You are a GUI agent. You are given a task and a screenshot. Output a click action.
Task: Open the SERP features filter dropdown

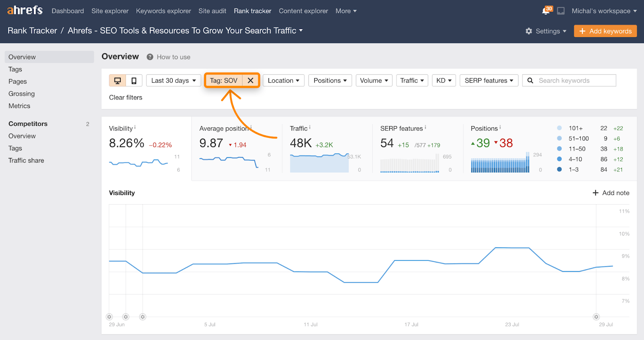pos(489,81)
